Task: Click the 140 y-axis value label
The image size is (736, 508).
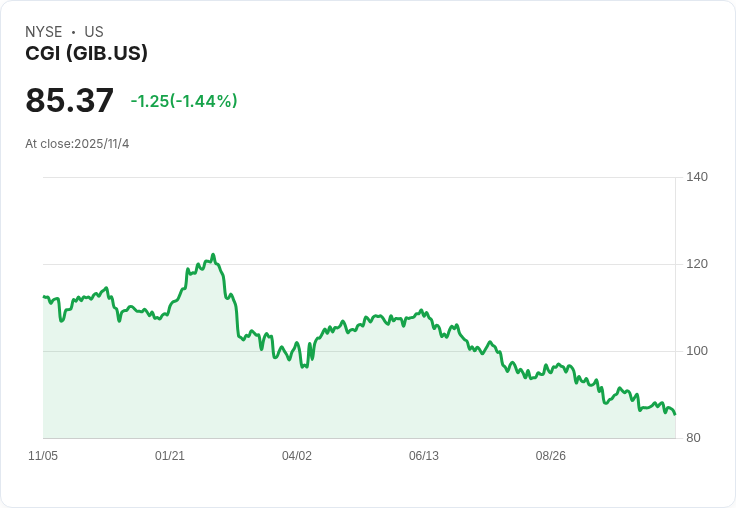Action: pos(697,177)
